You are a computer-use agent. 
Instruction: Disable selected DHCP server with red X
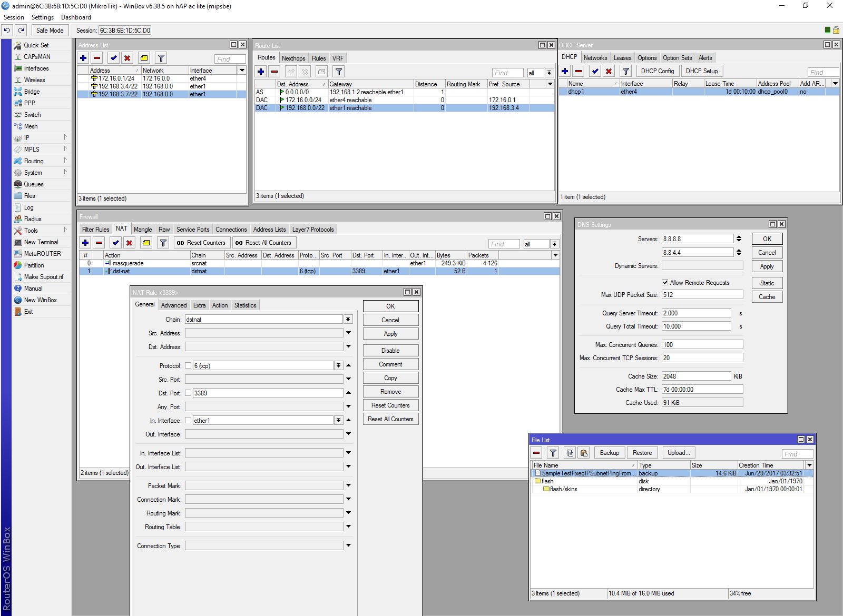[x=609, y=71]
